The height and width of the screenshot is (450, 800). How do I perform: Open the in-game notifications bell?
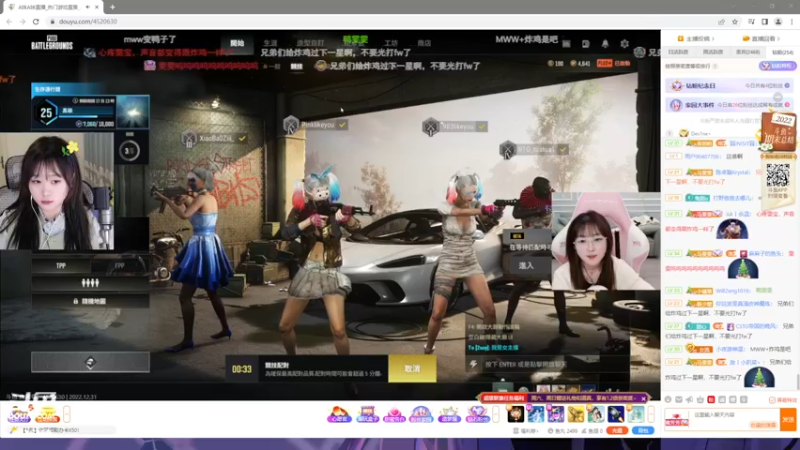[x=605, y=44]
